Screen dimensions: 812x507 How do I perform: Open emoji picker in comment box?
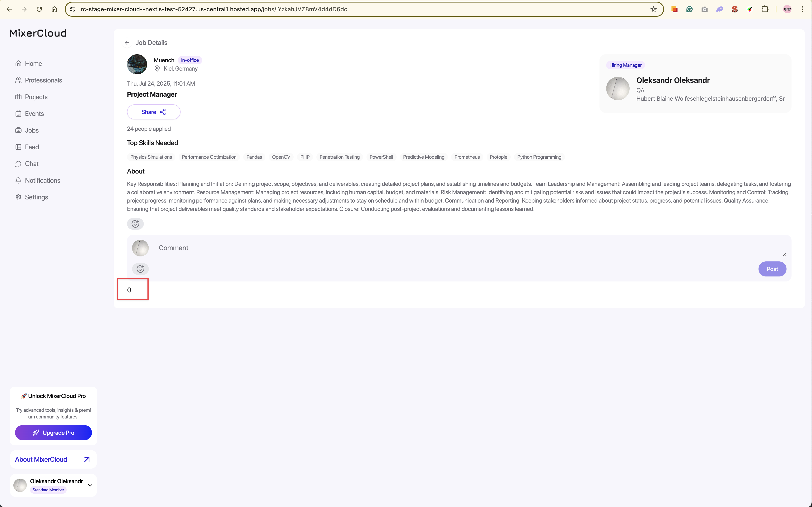[x=140, y=269]
